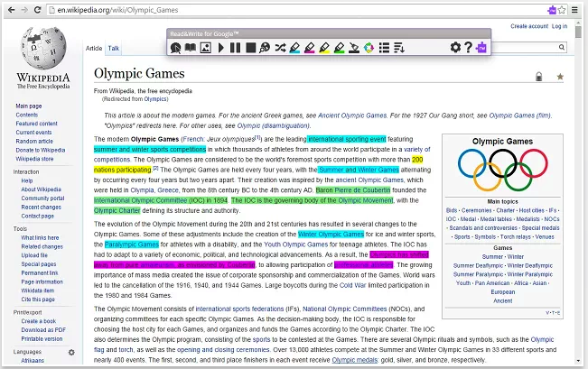Screen dimensions: 588x369
Task: Open Featured content in the sidebar
Action: 36,124
